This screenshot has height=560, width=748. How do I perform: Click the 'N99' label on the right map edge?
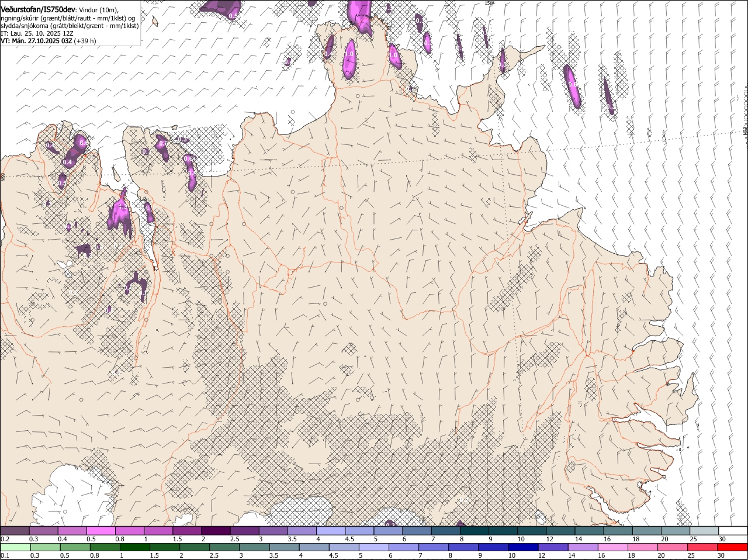coord(745,132)
